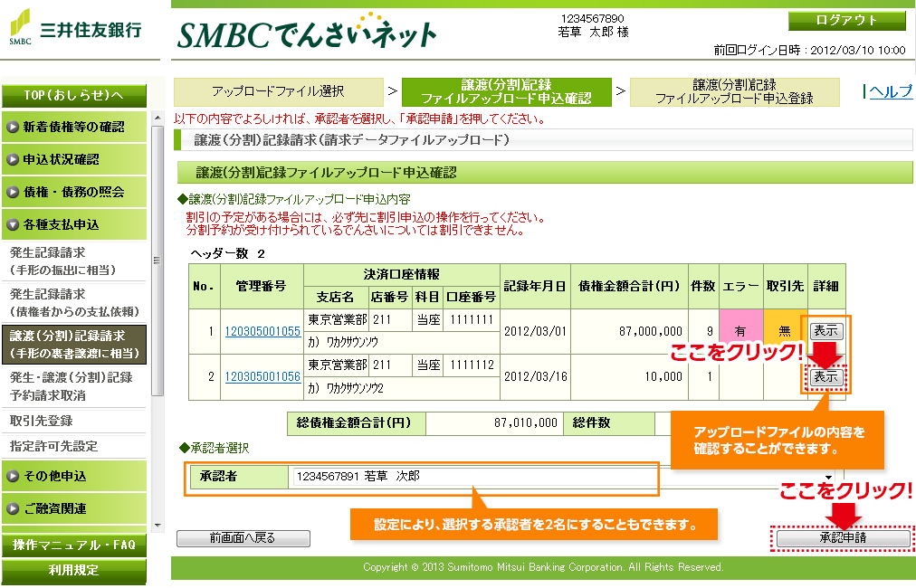Screen dimensions: 916x588
Task: Click account number 1111111 cell
Action: pyautogui.click(x=472, y=319)
